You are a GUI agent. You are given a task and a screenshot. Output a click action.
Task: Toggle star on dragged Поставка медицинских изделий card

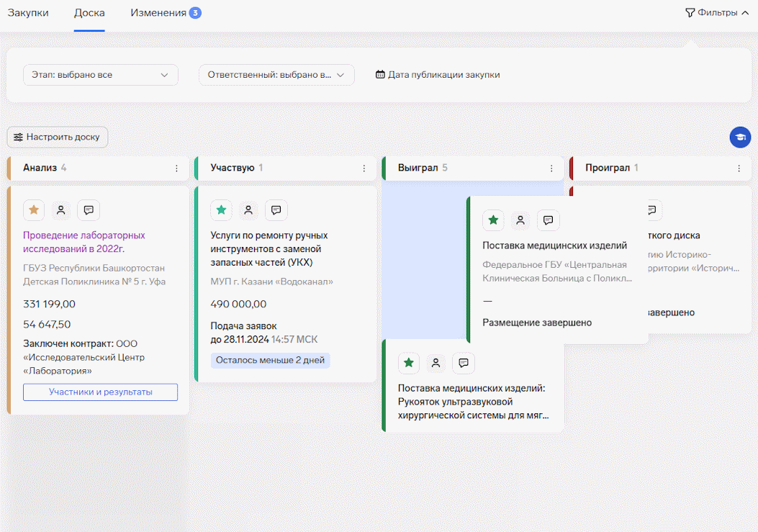pos(494,220)
